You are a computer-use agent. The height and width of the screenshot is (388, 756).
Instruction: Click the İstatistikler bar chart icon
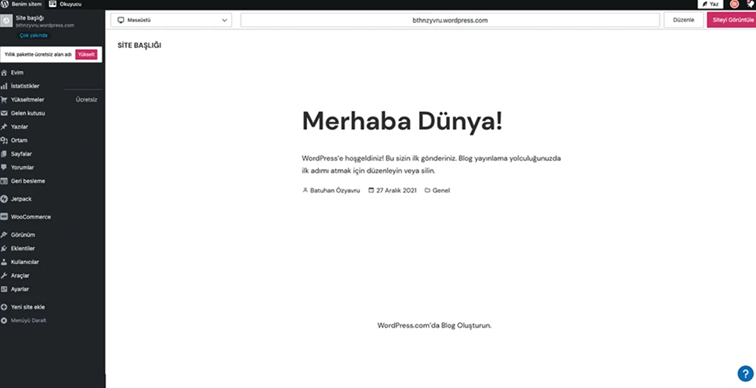4,86
